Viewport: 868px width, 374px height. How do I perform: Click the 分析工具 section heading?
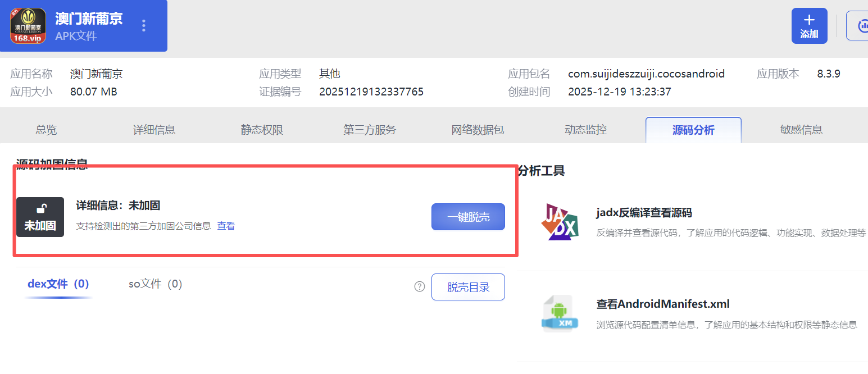click(542, 171)
